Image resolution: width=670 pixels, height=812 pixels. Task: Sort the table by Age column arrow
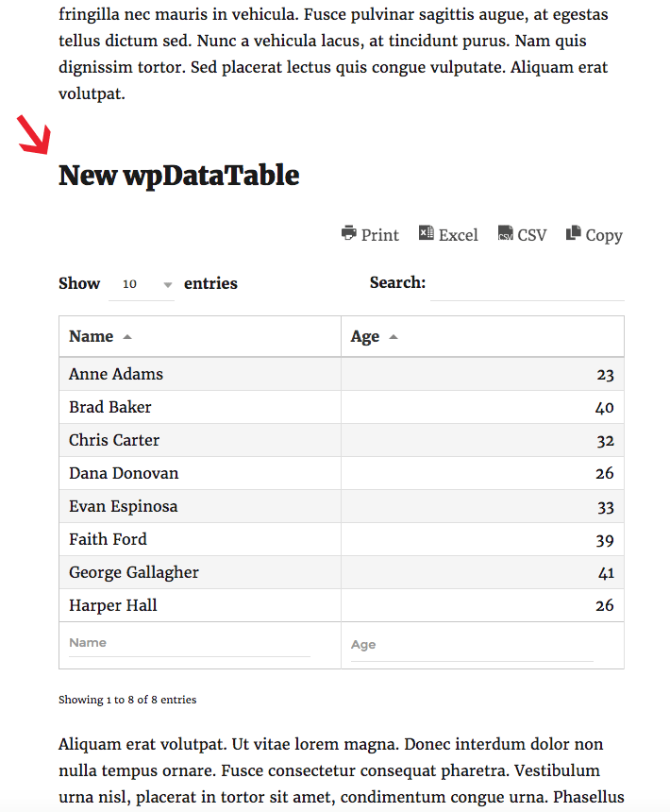pyautogui.click(x=394, y=337)
